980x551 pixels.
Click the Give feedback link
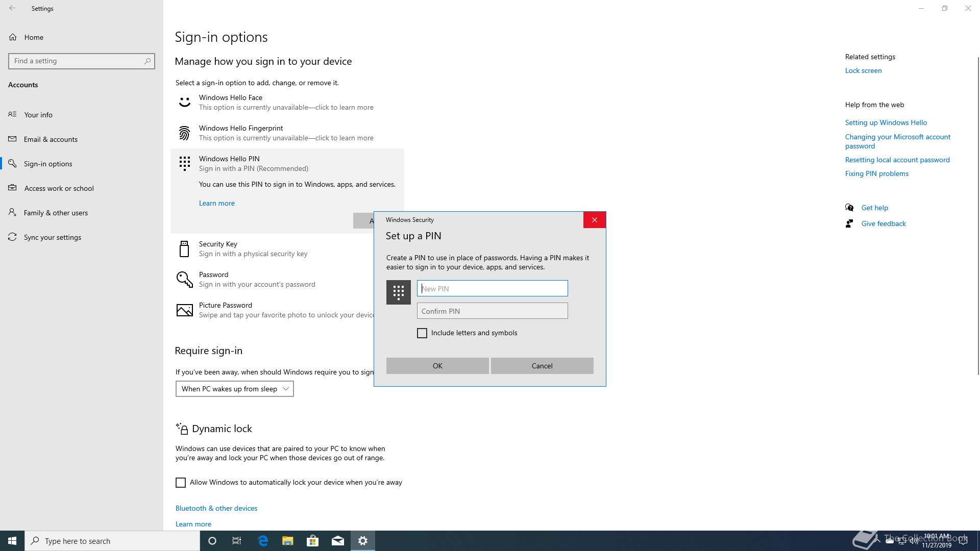click(x=884, y=223)
